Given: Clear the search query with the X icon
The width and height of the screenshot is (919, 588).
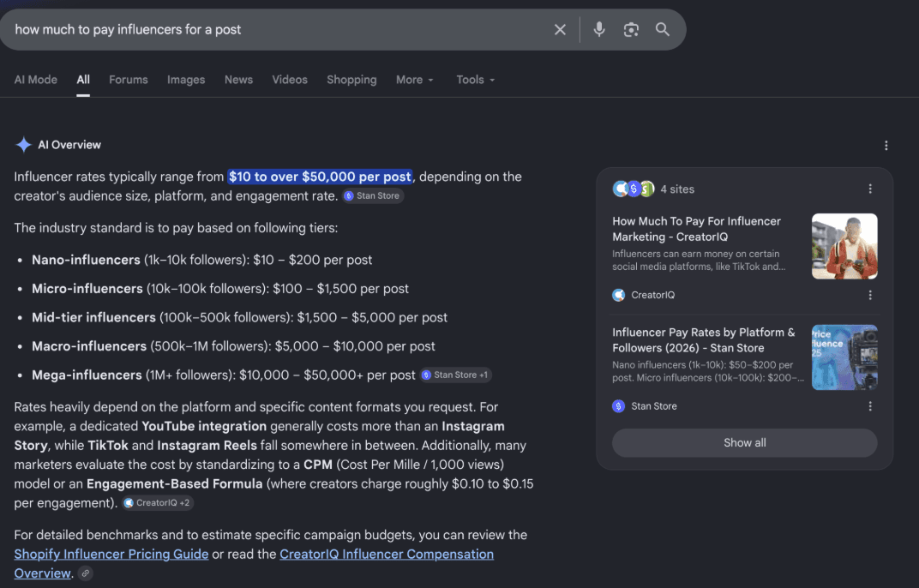Looking at the screenshot, I should click(560, 29).
